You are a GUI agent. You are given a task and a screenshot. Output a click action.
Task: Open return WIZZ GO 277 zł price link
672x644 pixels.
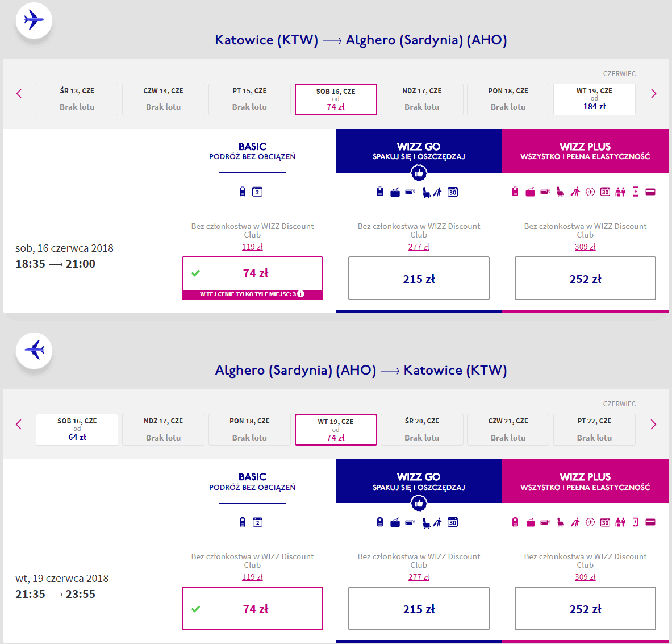click(419, 577)
